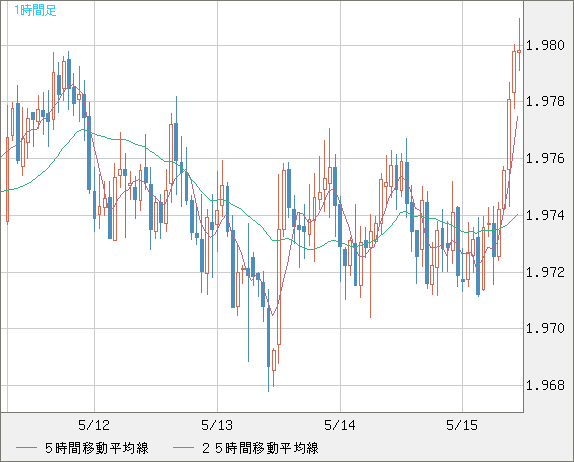
Task: Click the 1時間足 chart title label
Action: click(35, 10)
